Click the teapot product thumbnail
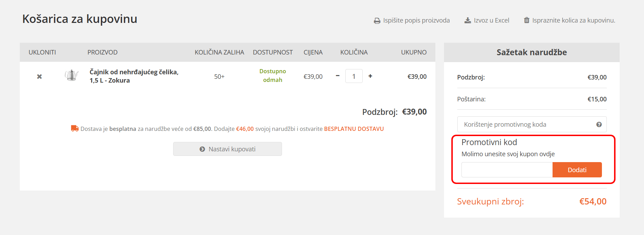The width and height of the screenshot is (644, 235). (x=72, y=76)
